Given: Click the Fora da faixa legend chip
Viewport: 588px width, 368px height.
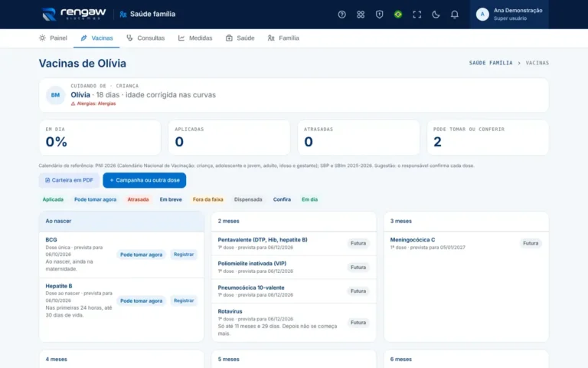Looking at the screenshot, I should 207,199.
